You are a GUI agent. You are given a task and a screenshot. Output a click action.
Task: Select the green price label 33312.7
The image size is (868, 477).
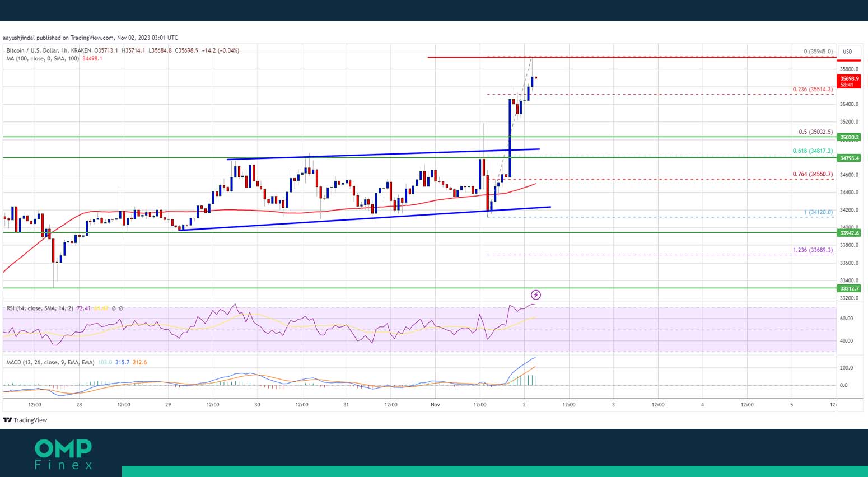point(850,288)
